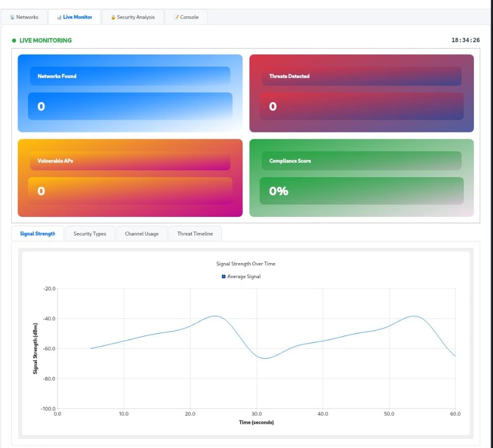Select the Vulnerable APs card
This screenshot has width=493, height=448.
coord(130,178)
